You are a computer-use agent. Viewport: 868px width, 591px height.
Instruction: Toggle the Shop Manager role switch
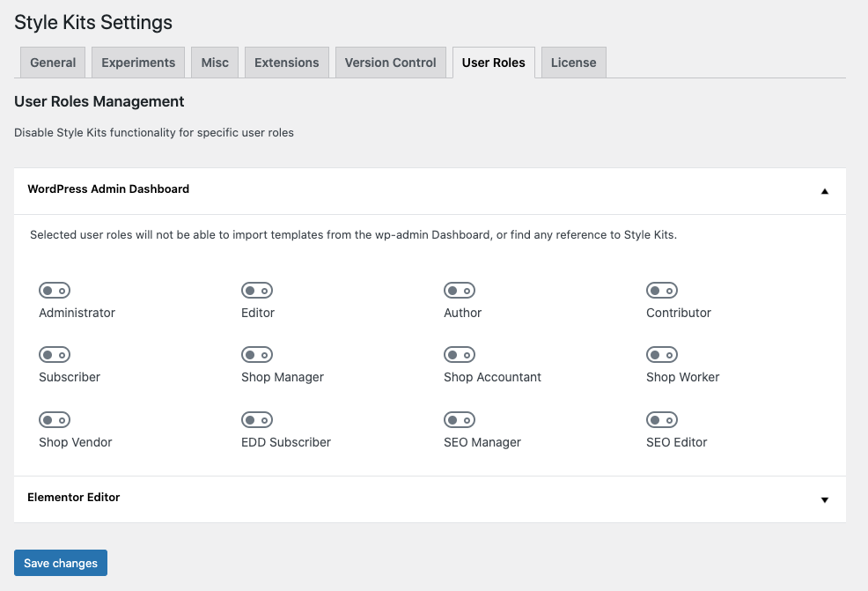257,354
